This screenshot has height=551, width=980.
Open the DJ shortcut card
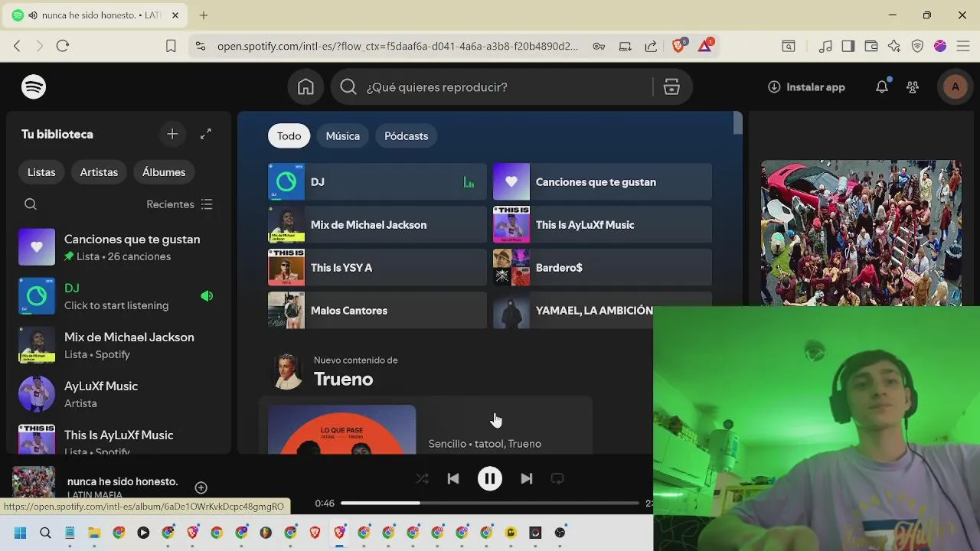(377, 182)
